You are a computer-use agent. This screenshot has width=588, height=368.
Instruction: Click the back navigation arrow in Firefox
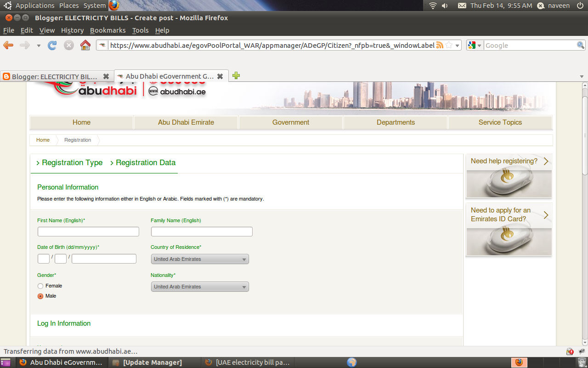[x=9, y=45]
